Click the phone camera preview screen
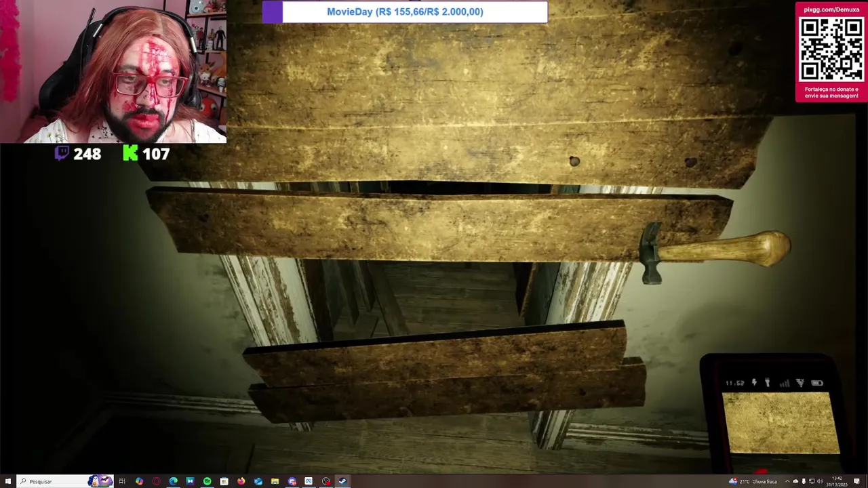 point(781,422)
